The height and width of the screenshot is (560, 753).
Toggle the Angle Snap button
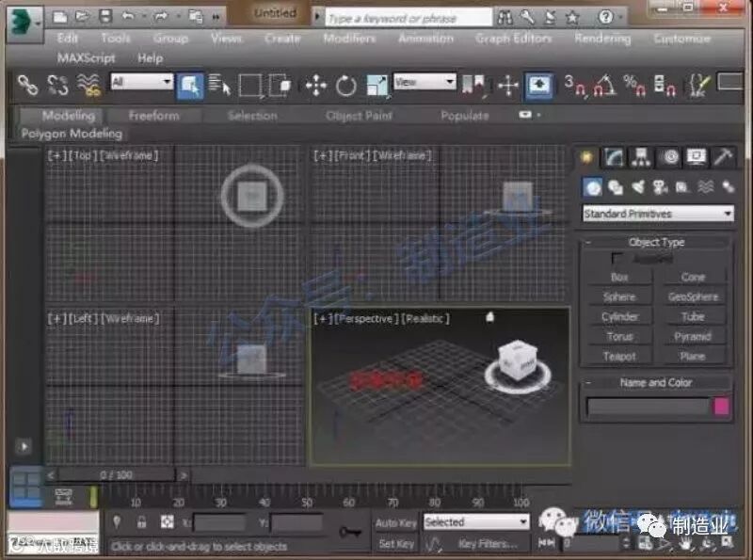(x=604, y=86)
